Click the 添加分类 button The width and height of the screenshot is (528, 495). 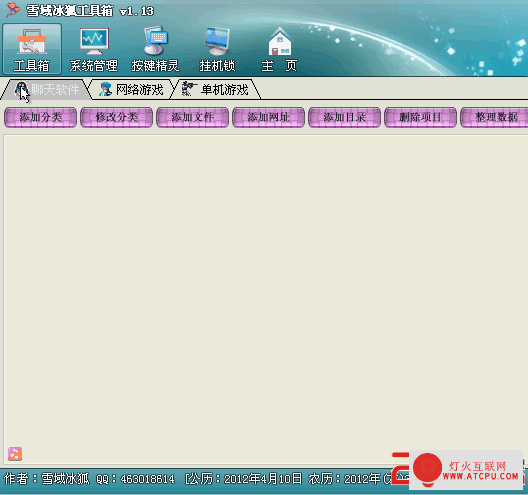click(40, 117)
